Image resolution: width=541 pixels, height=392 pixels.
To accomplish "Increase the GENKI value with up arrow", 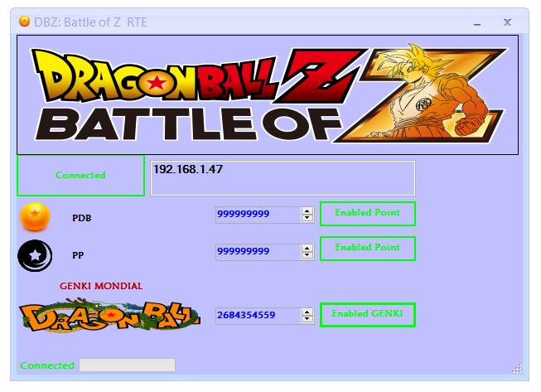I will point(307,312).
